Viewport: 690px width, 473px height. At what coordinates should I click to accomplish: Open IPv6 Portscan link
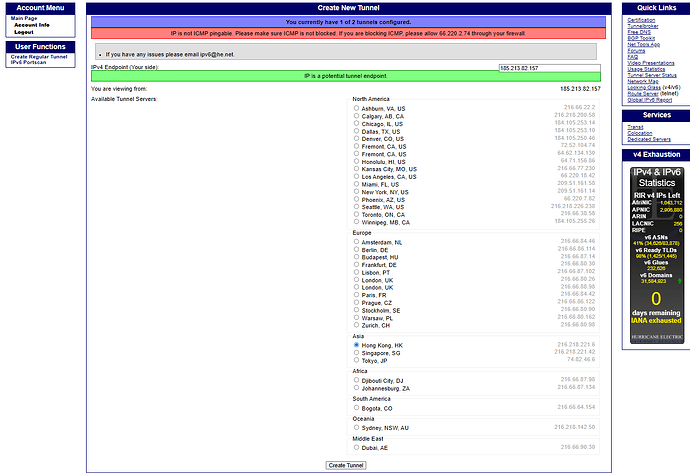tap(28, 62)
